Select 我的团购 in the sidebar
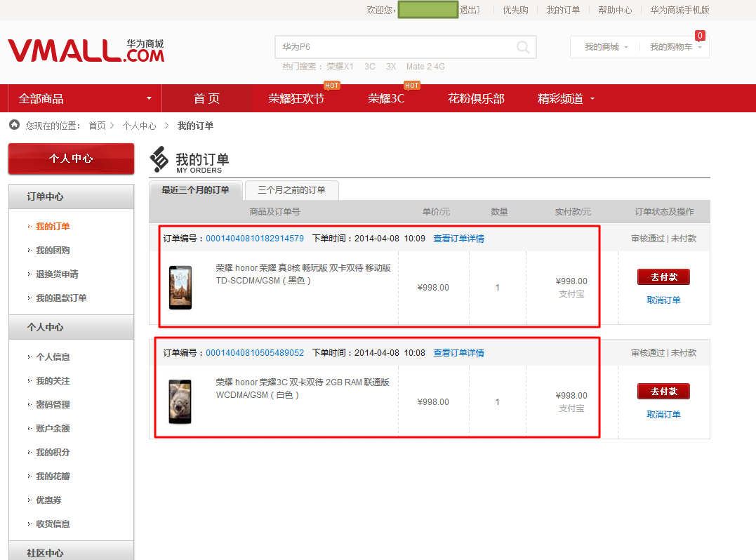Screen dimensions: 756x560 coord(53,250)
